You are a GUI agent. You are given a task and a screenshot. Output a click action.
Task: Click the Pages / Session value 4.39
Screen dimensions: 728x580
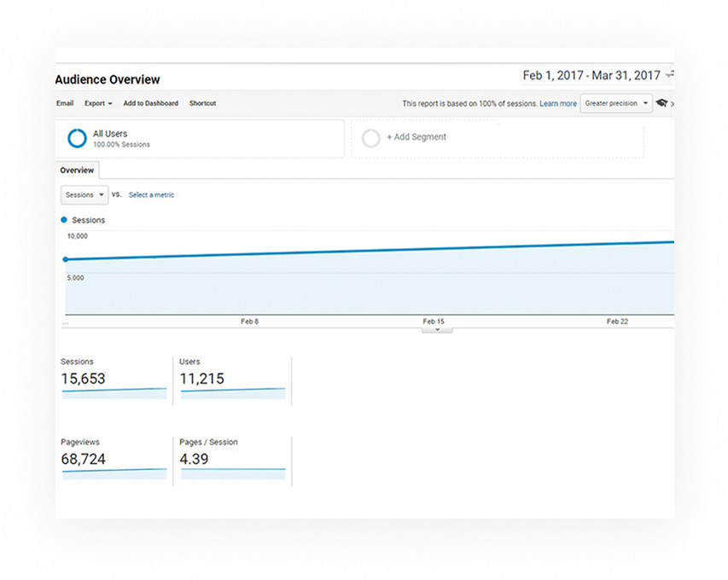[x=194, y=459]
